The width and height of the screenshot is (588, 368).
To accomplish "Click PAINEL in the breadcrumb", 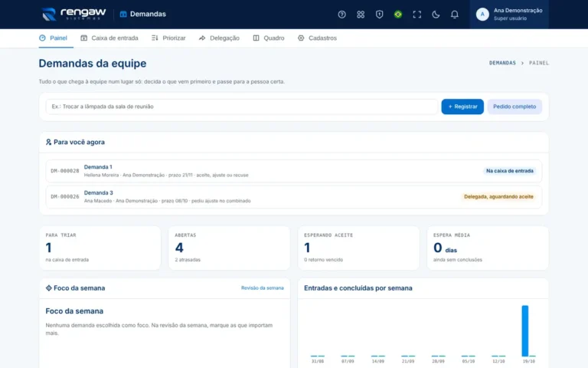I will (x=538, y=63).
